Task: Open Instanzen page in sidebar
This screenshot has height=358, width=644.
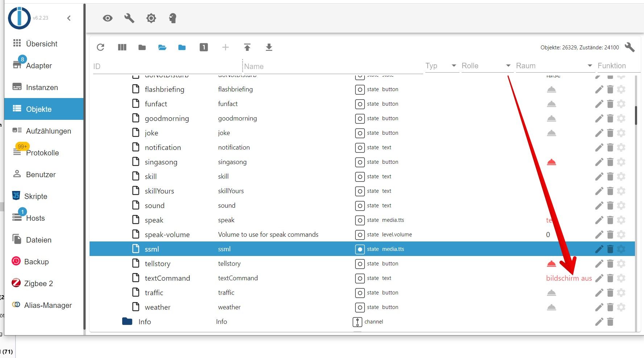Action: pyautogui.click(x=44, y=87)
